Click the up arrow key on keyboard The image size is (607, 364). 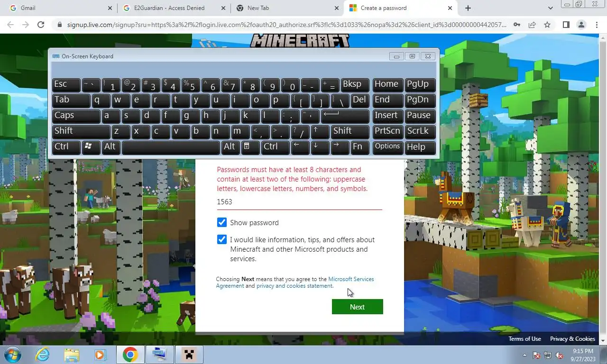click(320, 131)
